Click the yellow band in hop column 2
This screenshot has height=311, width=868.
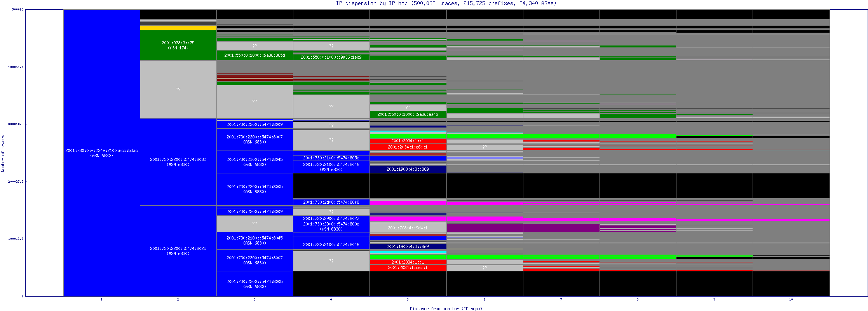pyautogui.click(x=178, y=28)
